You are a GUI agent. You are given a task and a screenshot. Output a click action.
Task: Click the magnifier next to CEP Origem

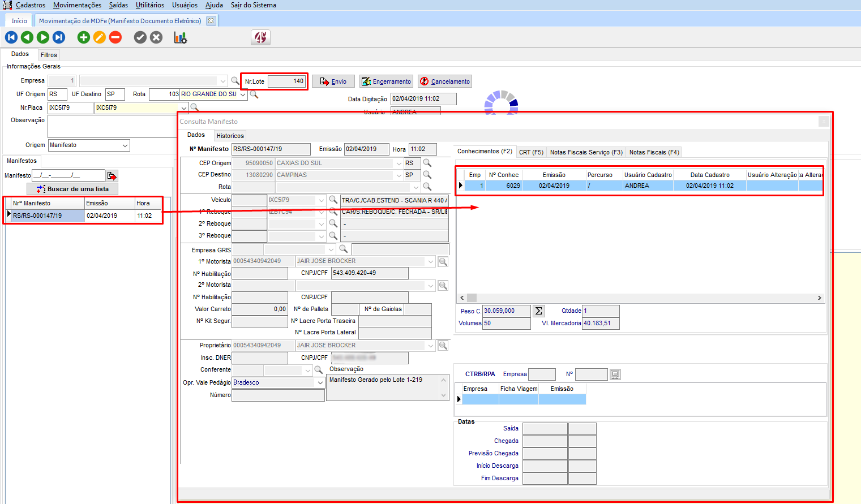tap(427, 163)
